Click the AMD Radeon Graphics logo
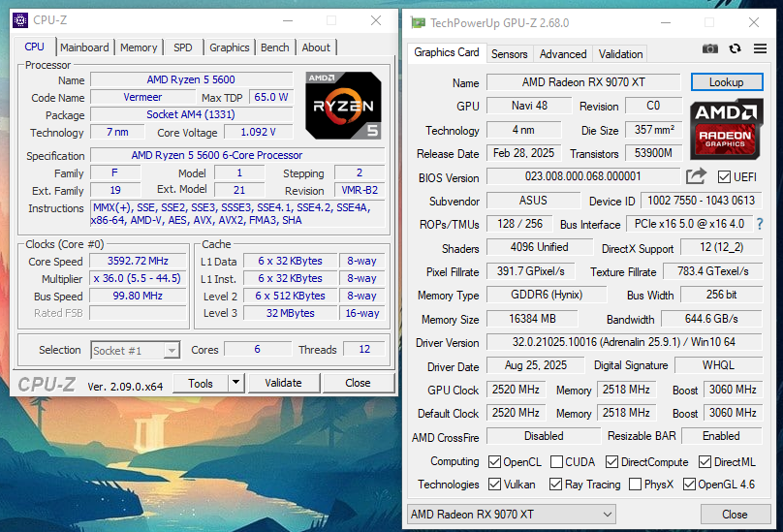This screenshot has height=532, width=783. point(728,129)
